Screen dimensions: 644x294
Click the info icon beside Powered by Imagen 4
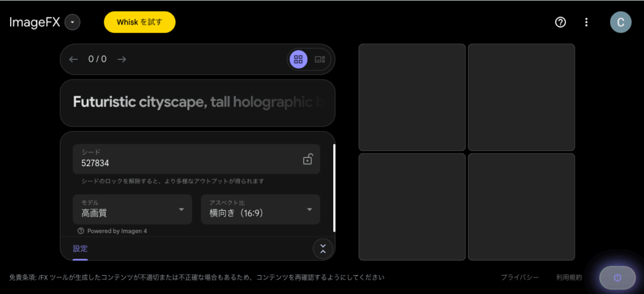pyautogui.click(x=80, y=231)
